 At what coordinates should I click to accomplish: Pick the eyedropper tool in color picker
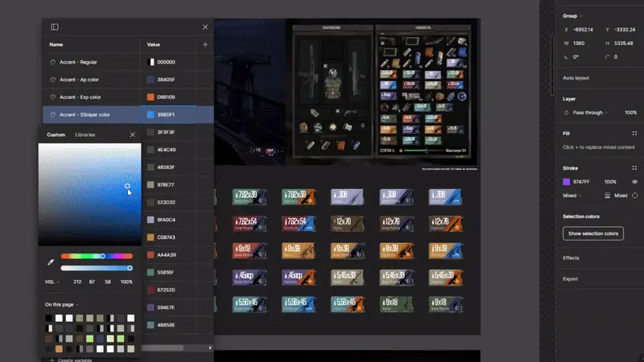[x=50, y=262]
